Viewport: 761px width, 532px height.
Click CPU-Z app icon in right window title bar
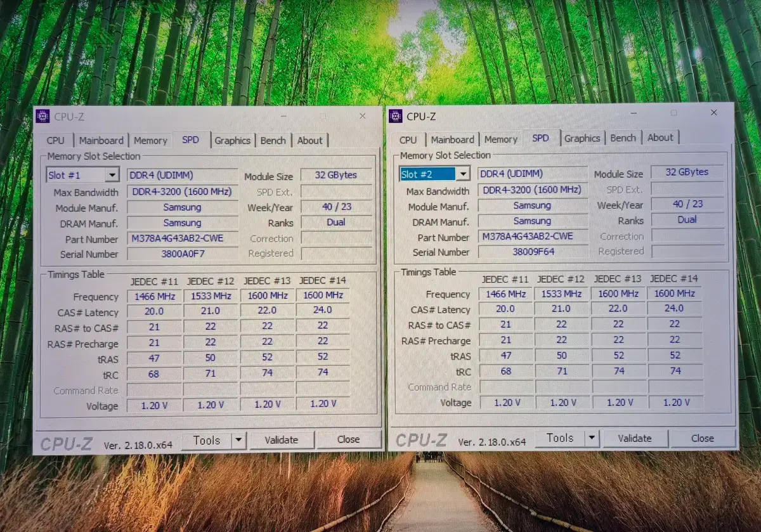[395, 116]
